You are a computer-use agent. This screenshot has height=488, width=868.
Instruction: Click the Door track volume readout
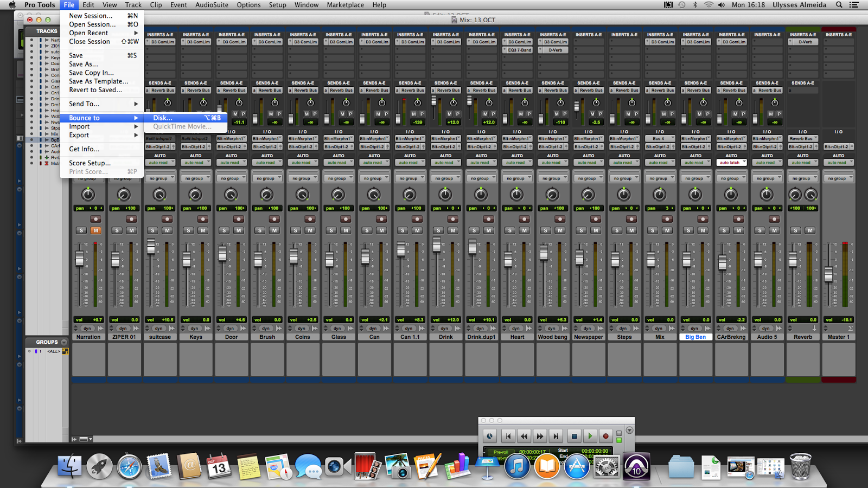coord(232,320)
